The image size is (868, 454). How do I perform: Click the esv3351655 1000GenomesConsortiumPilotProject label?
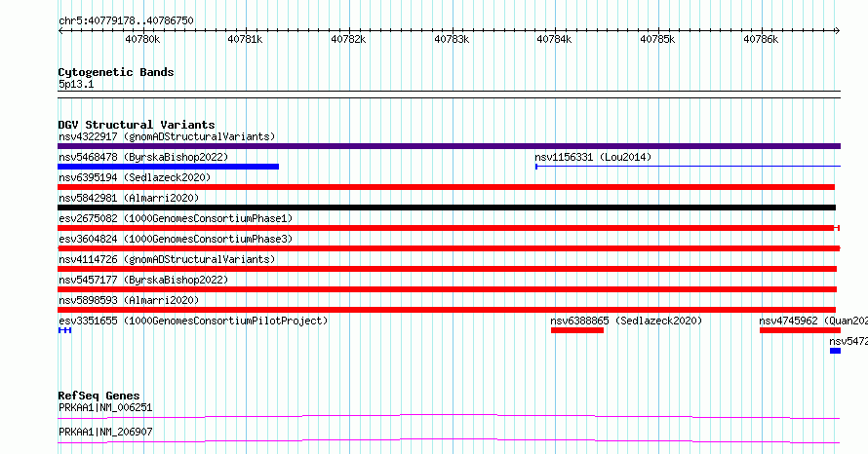click(x=193, y=321)
